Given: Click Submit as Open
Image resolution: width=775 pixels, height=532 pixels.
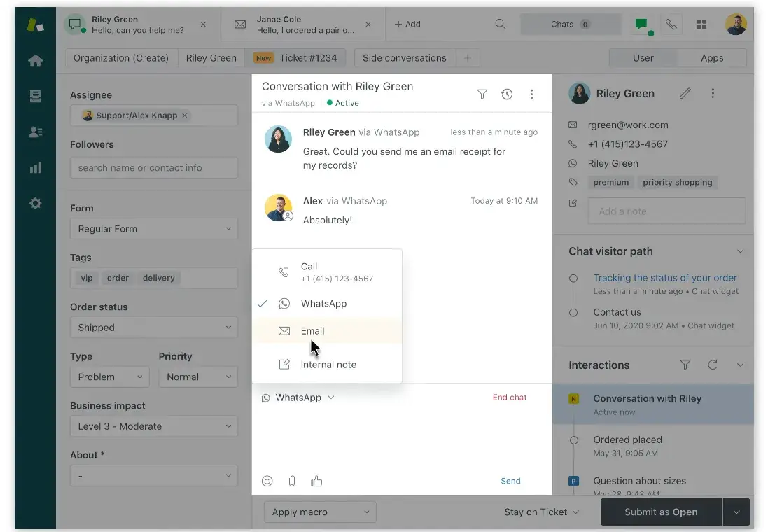Looking at the screenshot, I should point(661,512).
